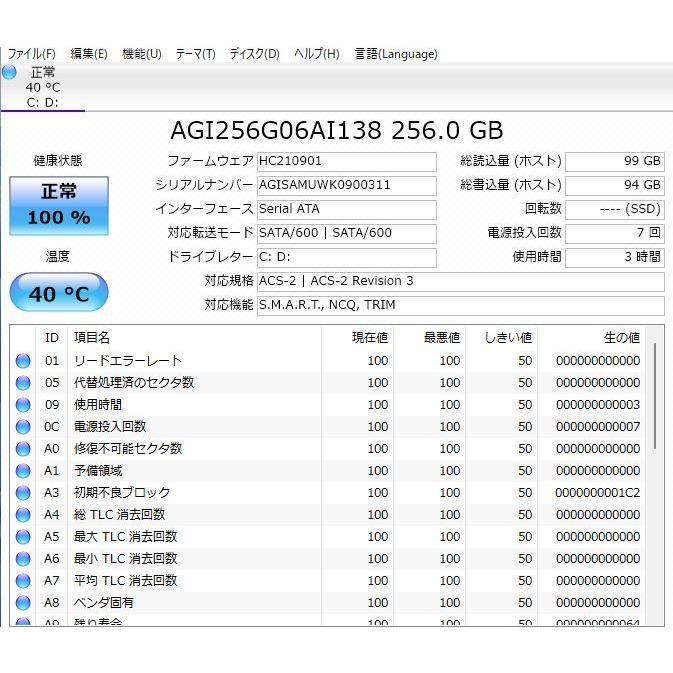Select the 最小 TLC 消去回数 row name
Screen dimensions: 673x673
coord(125,559)
